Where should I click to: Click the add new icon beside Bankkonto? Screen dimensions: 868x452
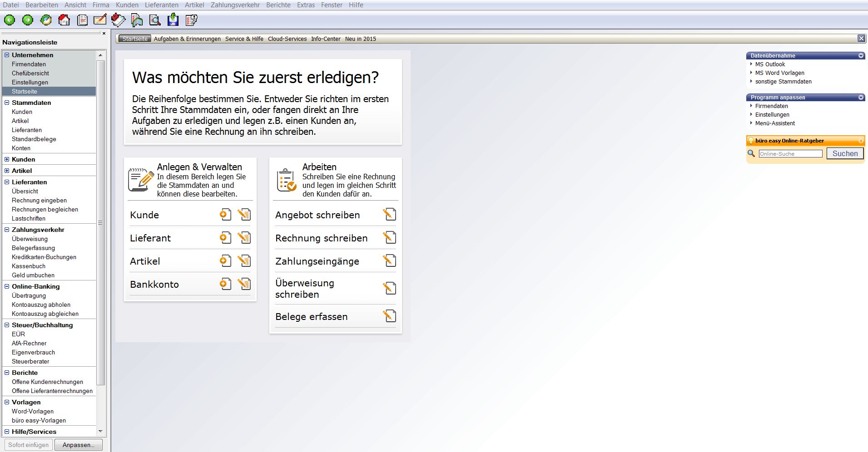(x=225, y=284)
